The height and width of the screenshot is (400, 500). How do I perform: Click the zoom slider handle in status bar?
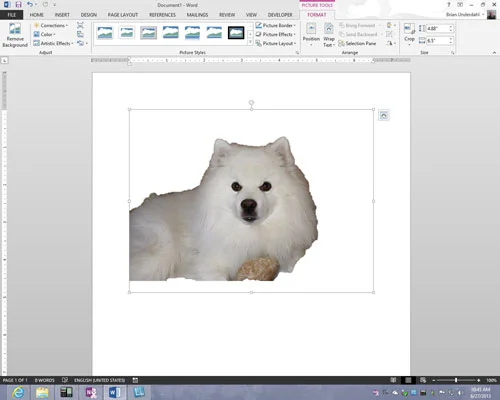tap(456, 380)
